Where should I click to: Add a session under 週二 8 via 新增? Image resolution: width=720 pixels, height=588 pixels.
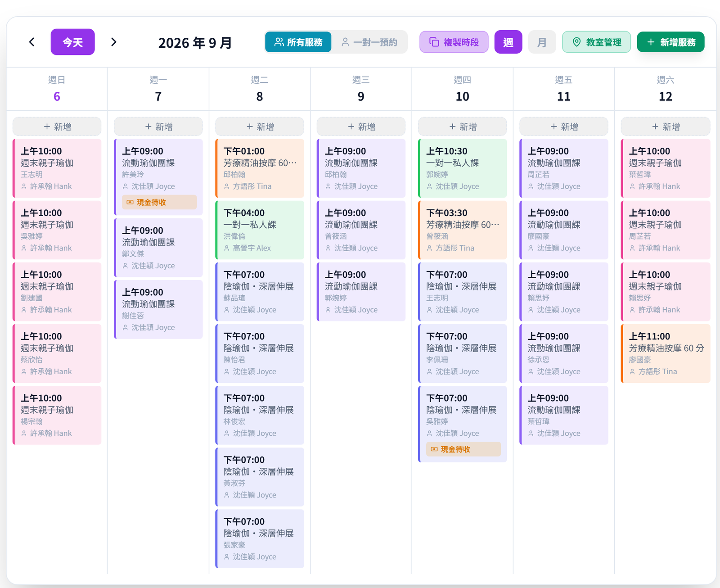(x=260, y=127)
